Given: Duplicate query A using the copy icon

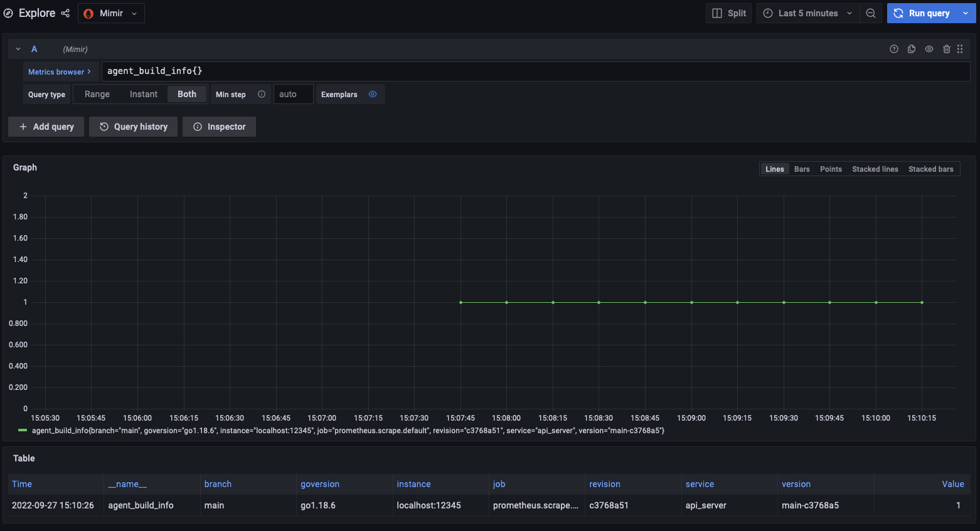Looking at the screenshot, I should point(911,48).
